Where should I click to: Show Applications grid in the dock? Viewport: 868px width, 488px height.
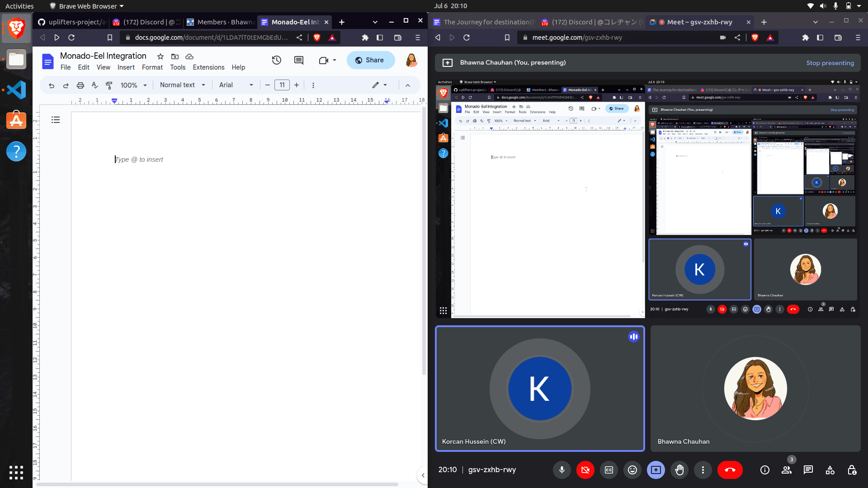pyautogui.click(x=16, y=472)
